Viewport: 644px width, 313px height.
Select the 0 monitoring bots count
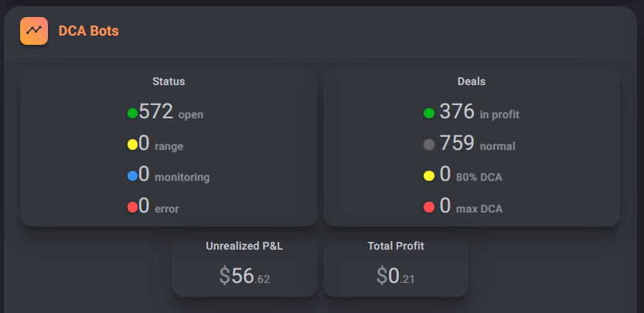coord(144,175)
